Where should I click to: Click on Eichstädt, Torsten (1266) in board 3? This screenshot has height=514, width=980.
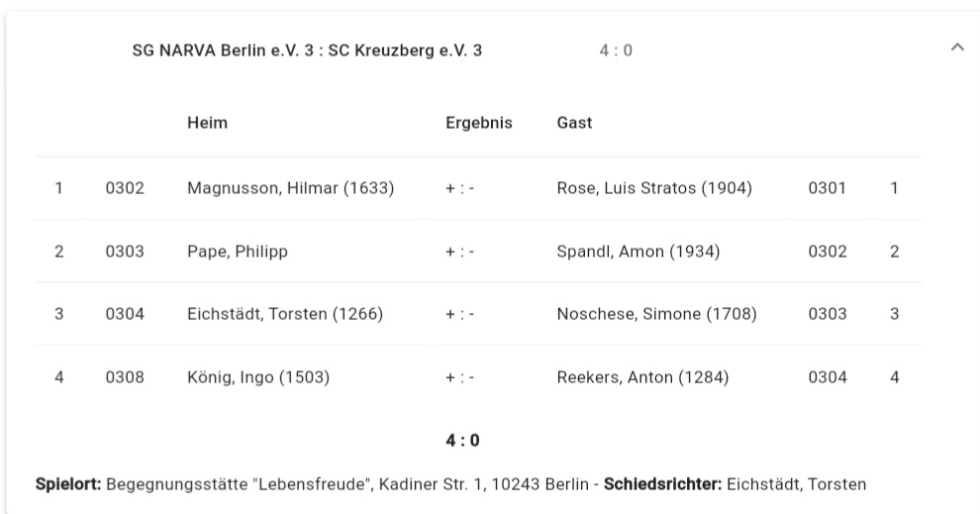(x=284, y=315)
